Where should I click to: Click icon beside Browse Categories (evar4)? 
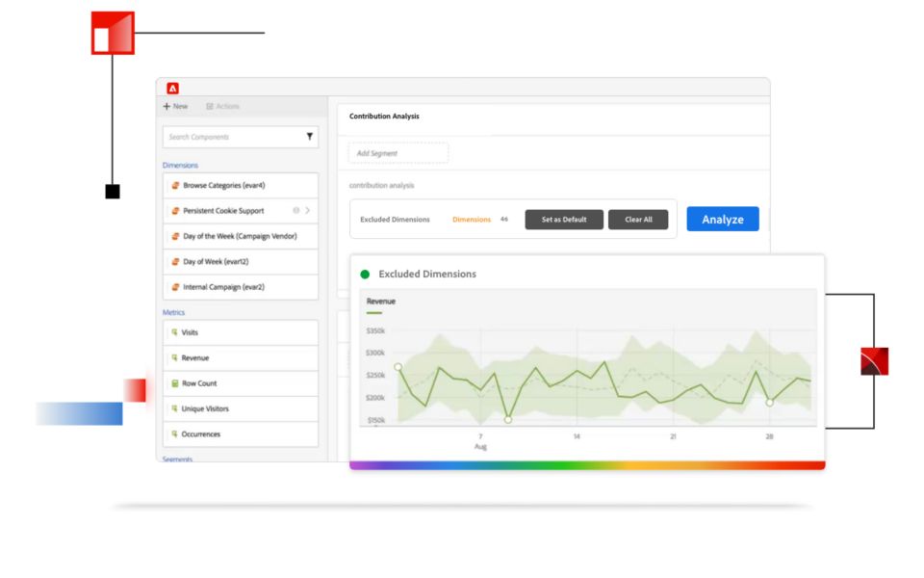[x=175, y=185]
